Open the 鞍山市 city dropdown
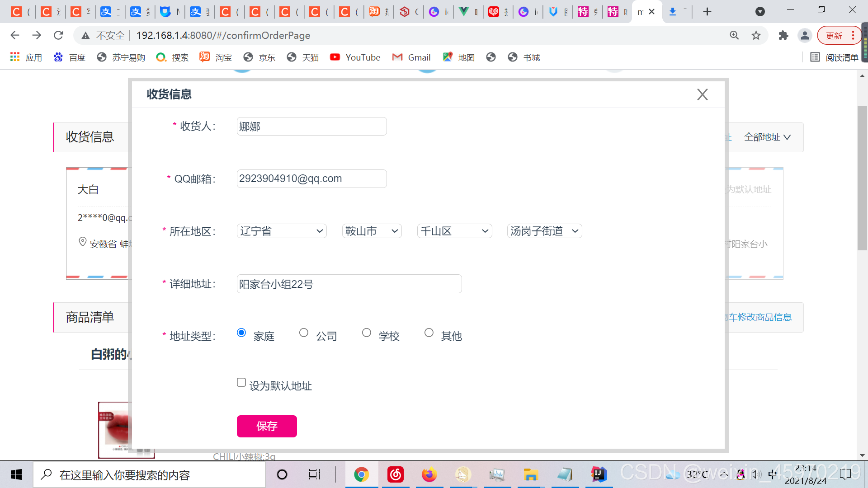Screen dimensions: 868x488 371,231
